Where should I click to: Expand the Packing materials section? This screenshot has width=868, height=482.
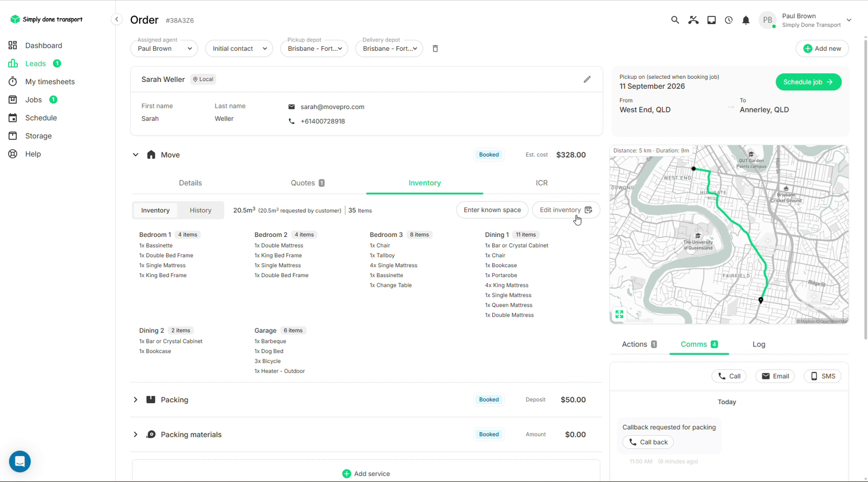pos(136,434)
